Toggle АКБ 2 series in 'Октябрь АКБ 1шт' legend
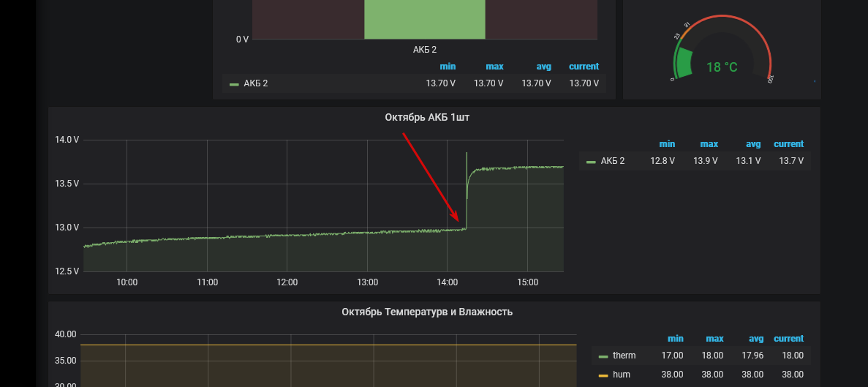Screen dimensions: 868x387 613,161
